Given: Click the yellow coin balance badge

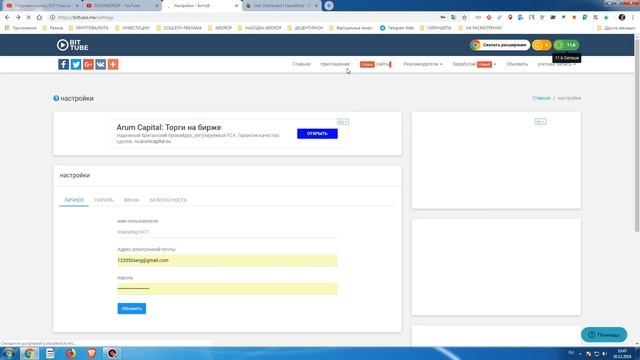Looking at the screenshot, I should [x=541, y=45].
